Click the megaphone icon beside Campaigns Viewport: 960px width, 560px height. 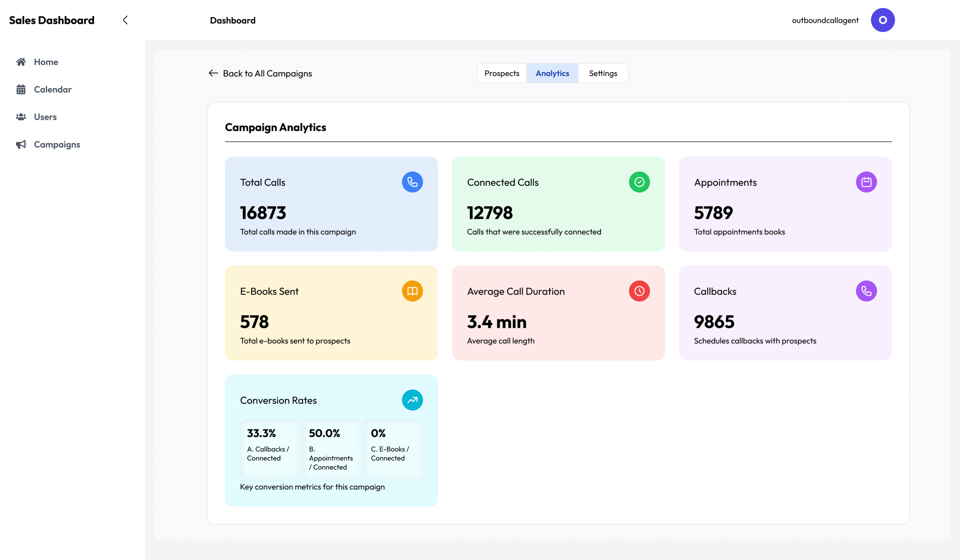(x=21, y=144)
